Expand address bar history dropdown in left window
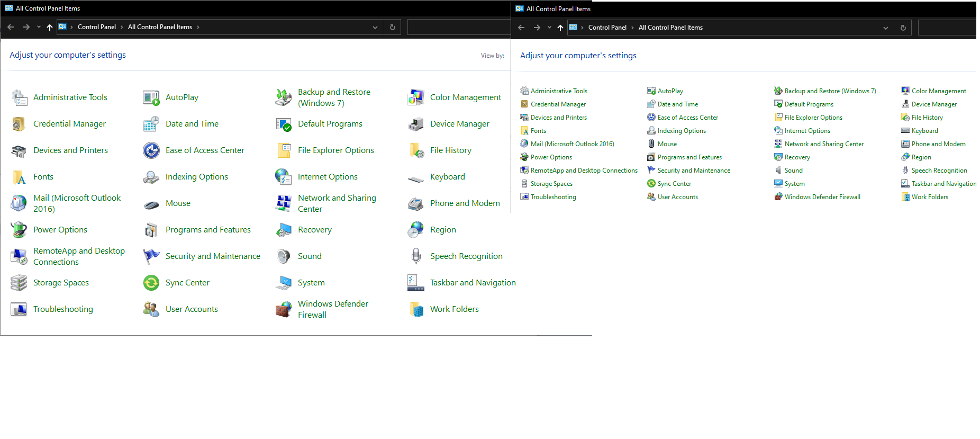980x439 pixels. coord(375,28)
